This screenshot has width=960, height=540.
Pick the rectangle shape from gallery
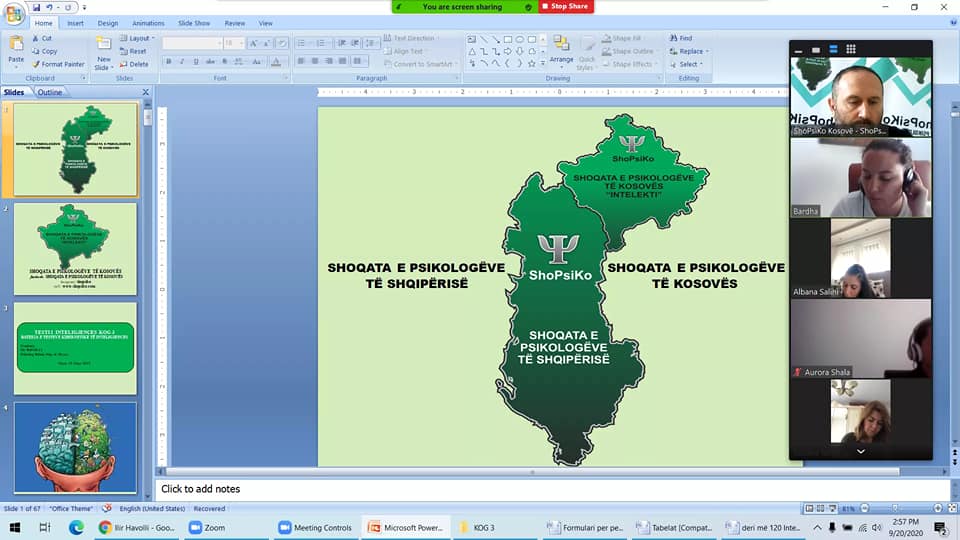pyautogui.click(x=508, y=39)
